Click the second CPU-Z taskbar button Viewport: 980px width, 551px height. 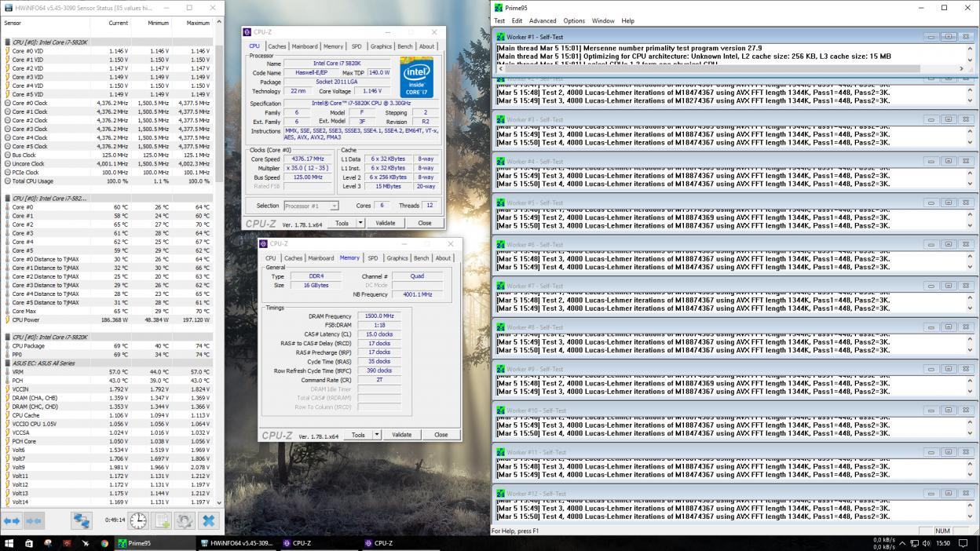tap(400, 543)
